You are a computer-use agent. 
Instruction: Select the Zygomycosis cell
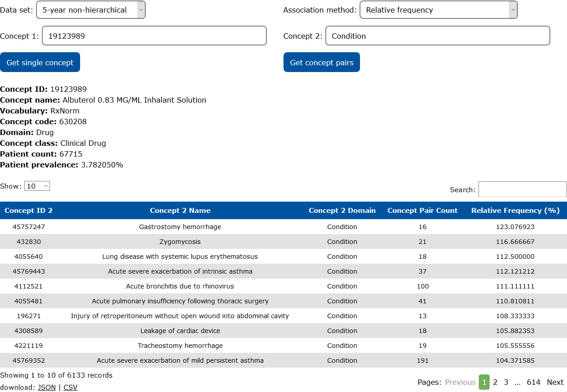coord(180,242)
